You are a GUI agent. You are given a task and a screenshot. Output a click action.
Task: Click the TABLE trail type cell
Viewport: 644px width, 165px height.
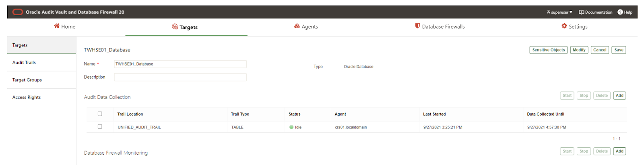pos(237,127)
